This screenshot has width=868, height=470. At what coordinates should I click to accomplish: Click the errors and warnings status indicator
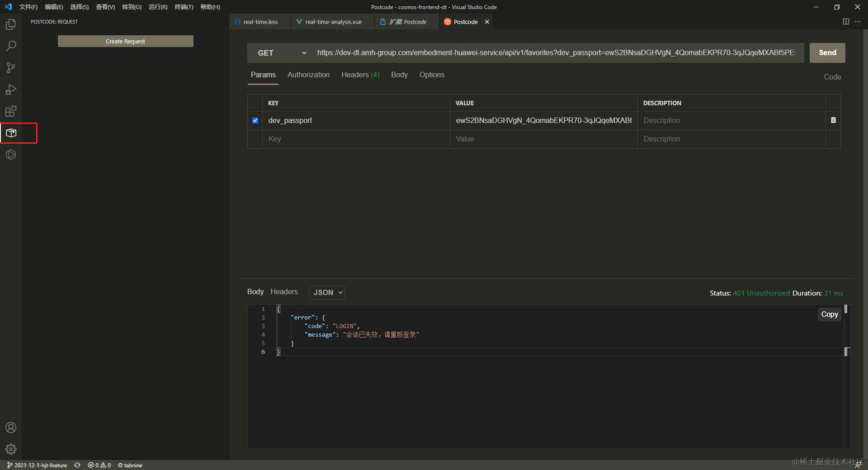pos(99,465)
